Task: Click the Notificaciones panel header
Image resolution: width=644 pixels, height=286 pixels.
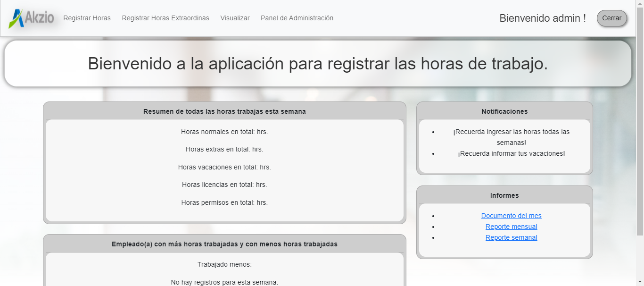Action: tap(504, 111)
